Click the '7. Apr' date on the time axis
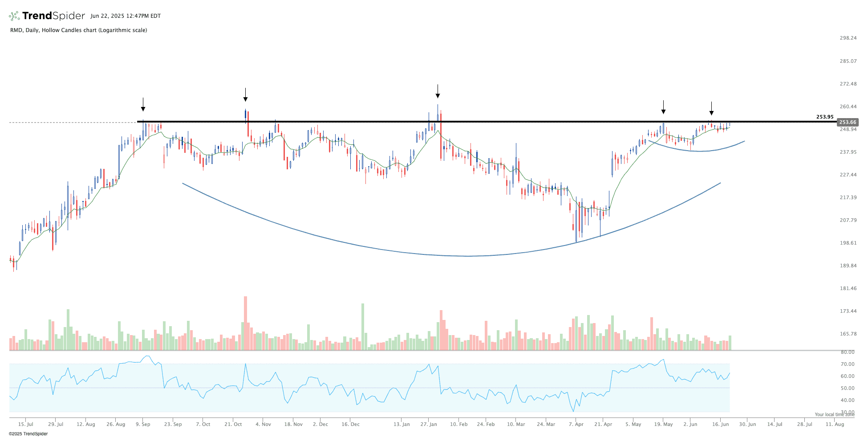This screenshot has height=438, width=868. 576,424
